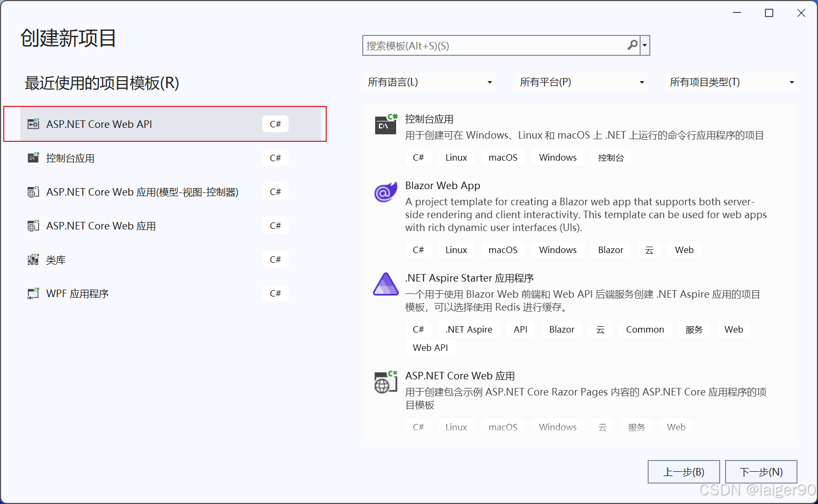Viewport: 818px width, 504px height.
Task: Click the ASP.NET Core Web 应用 globe icon in template list
Action: pos(386,382)
